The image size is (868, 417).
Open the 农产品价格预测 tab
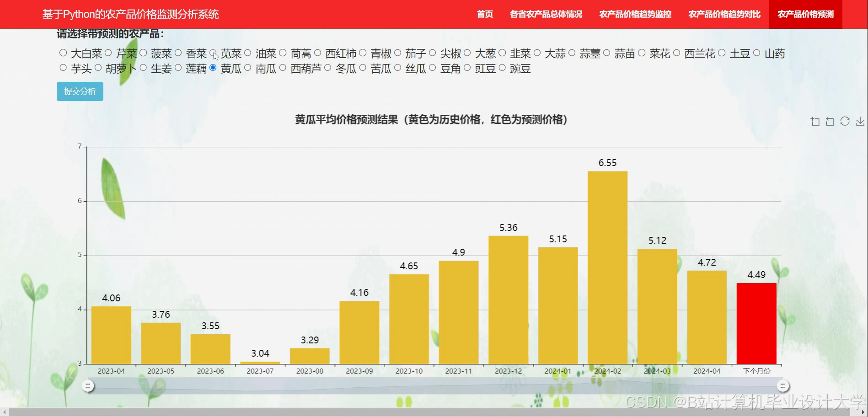click(806, 14)
